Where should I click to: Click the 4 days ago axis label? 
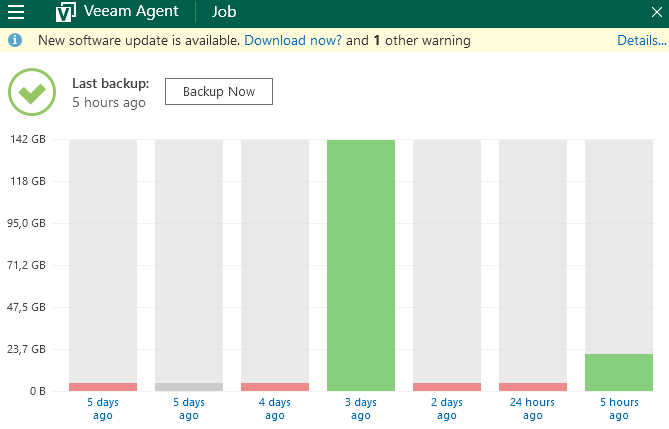(x=275, y=408)
